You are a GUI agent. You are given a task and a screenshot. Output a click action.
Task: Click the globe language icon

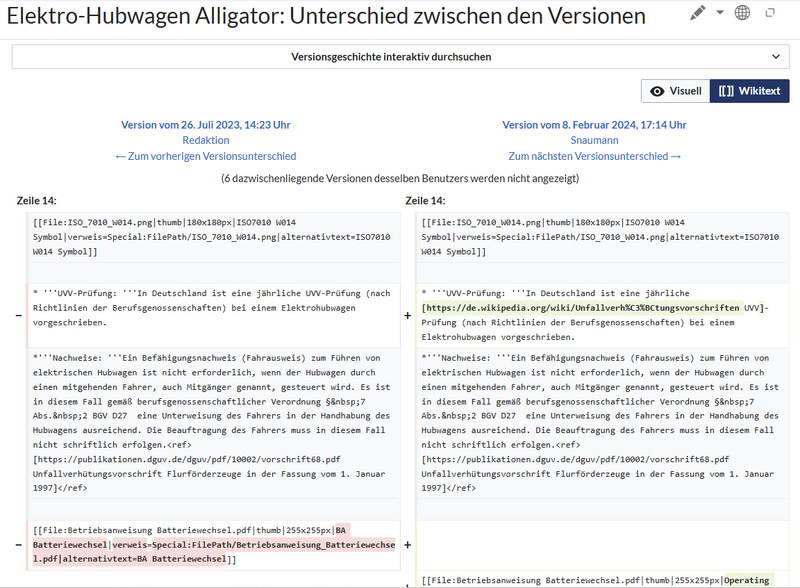point(742,12)
